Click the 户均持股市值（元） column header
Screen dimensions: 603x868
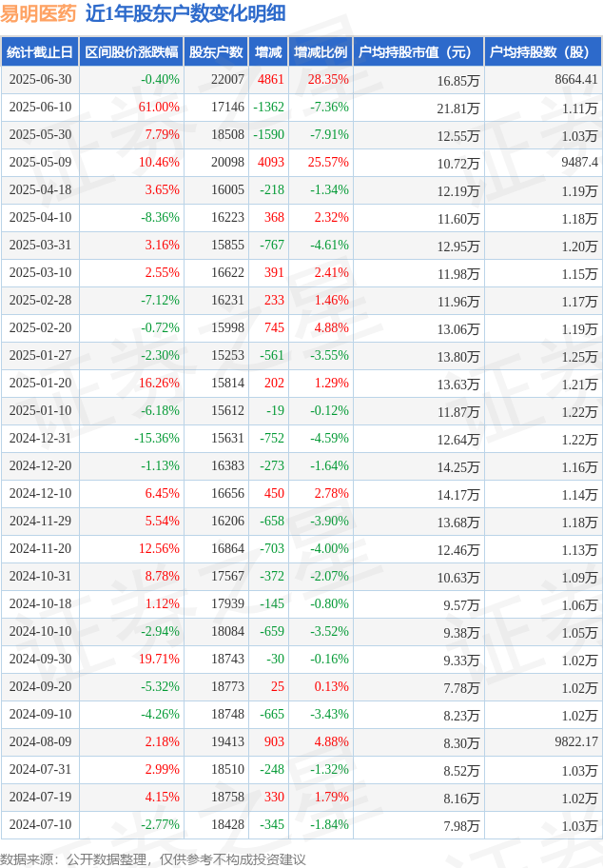point(418,52)
